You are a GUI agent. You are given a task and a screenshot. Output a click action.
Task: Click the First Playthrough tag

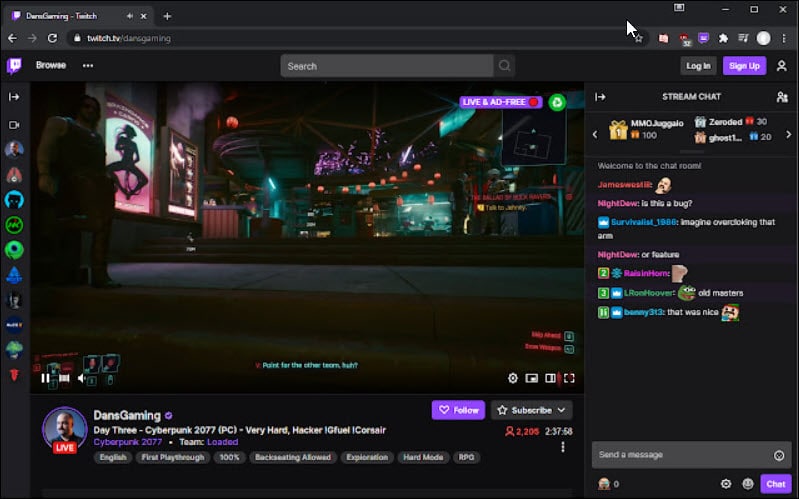point(173,457)
